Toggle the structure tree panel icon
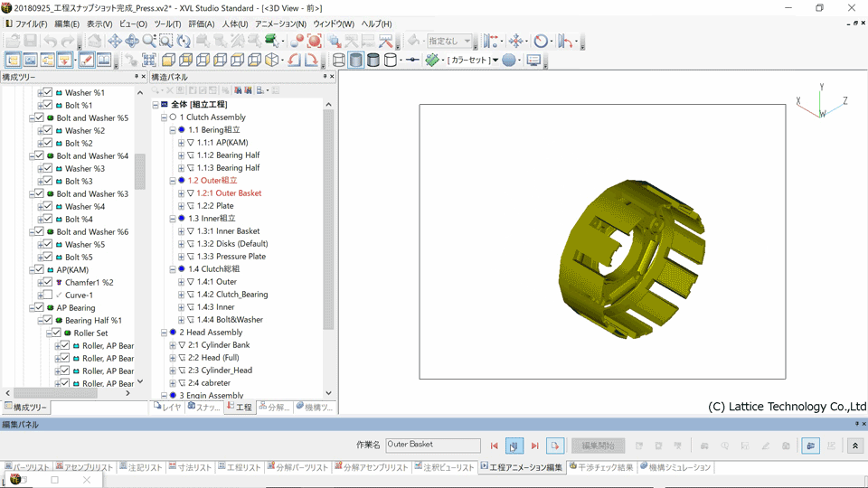Screen dimensions: 868x488 (13, 60)
